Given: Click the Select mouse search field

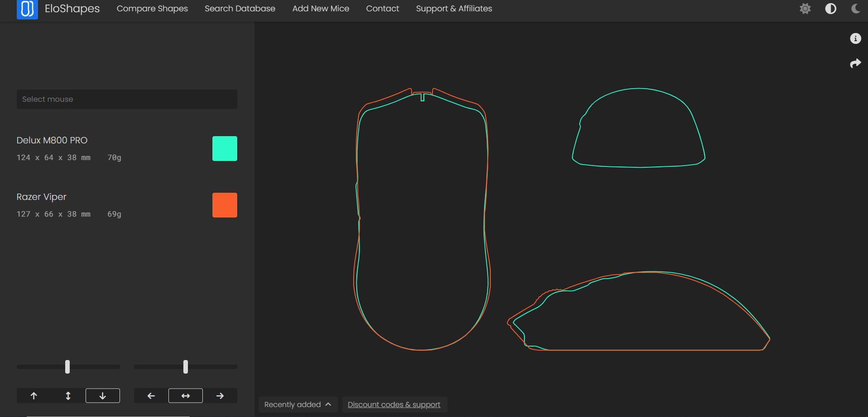Looking at the screenshot, I should [x=127, y=99].
